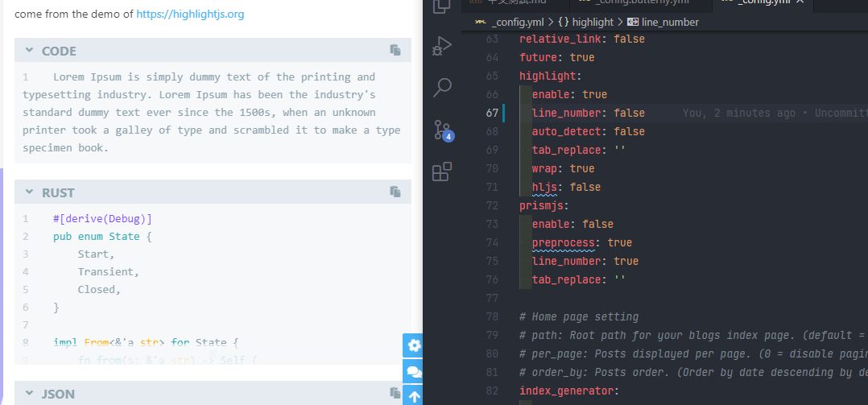Select the highlight breadcrumb
The height and width of the screenshot is (405, 868).
point(585,22)
